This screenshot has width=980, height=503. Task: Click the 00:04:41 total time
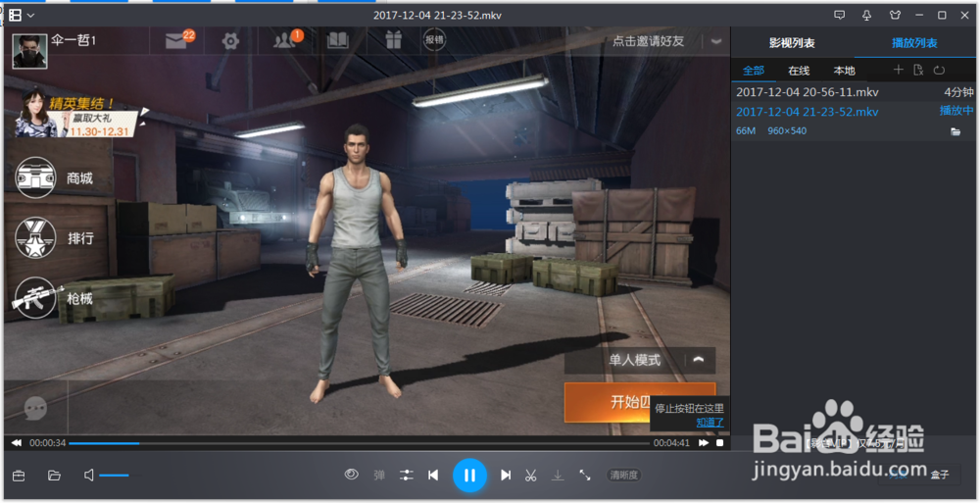[671, 442]
